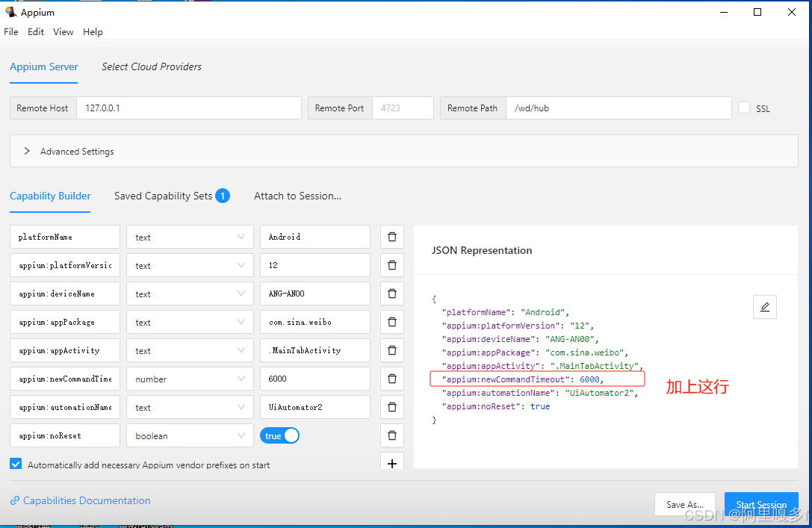This screenshot has width=812, height=528.
Task: Click the com.sina.weibo package value
Action: pyautogui.click(x=315, y=322)
